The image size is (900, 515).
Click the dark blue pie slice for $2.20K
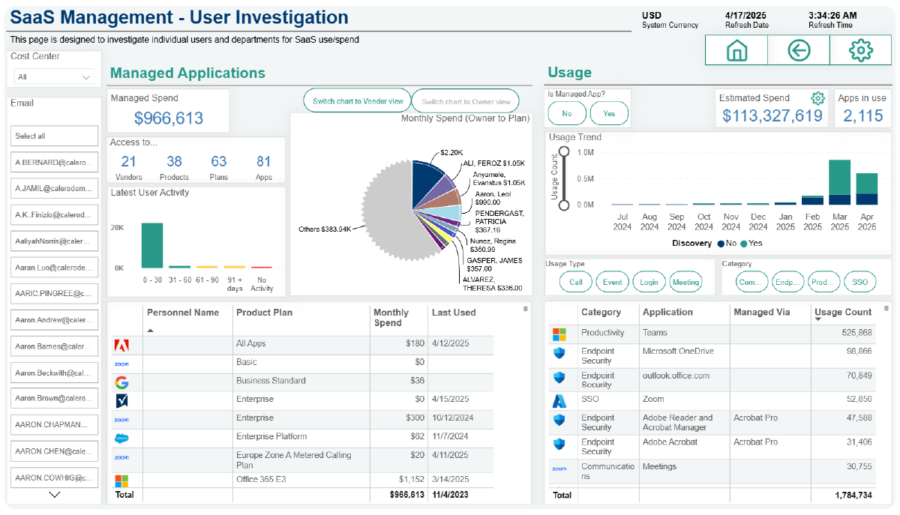pos(424,181)
